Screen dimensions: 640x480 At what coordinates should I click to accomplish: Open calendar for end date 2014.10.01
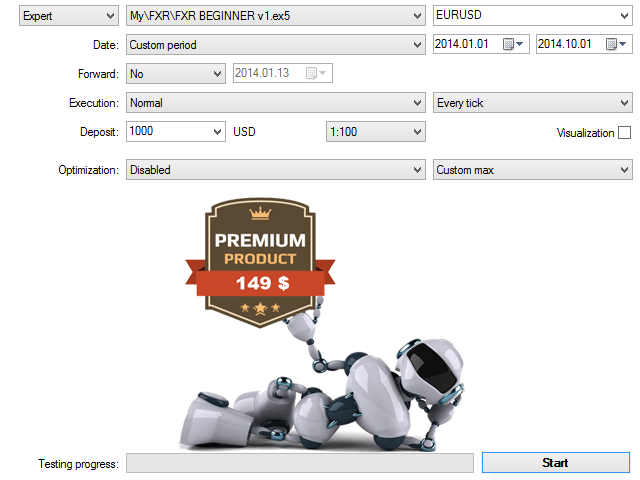point(616,44)
